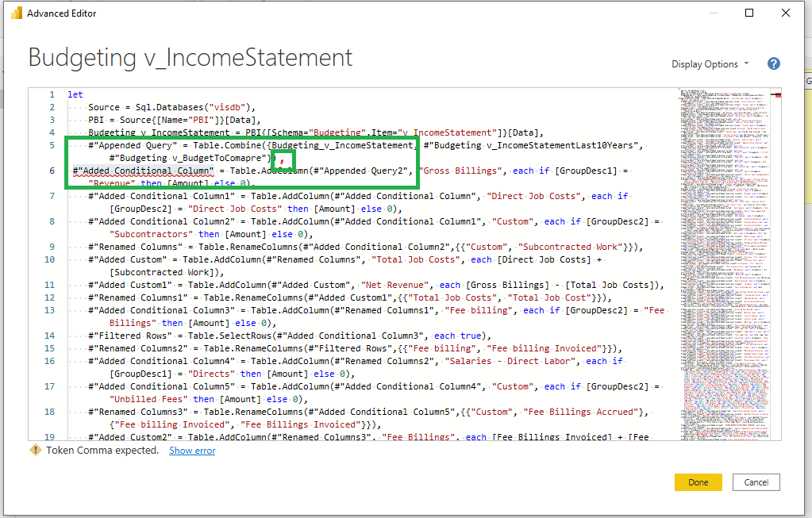Maximize the Advanced Editor window
This screenshot has height=518, width=812.
tap(749, 13)
